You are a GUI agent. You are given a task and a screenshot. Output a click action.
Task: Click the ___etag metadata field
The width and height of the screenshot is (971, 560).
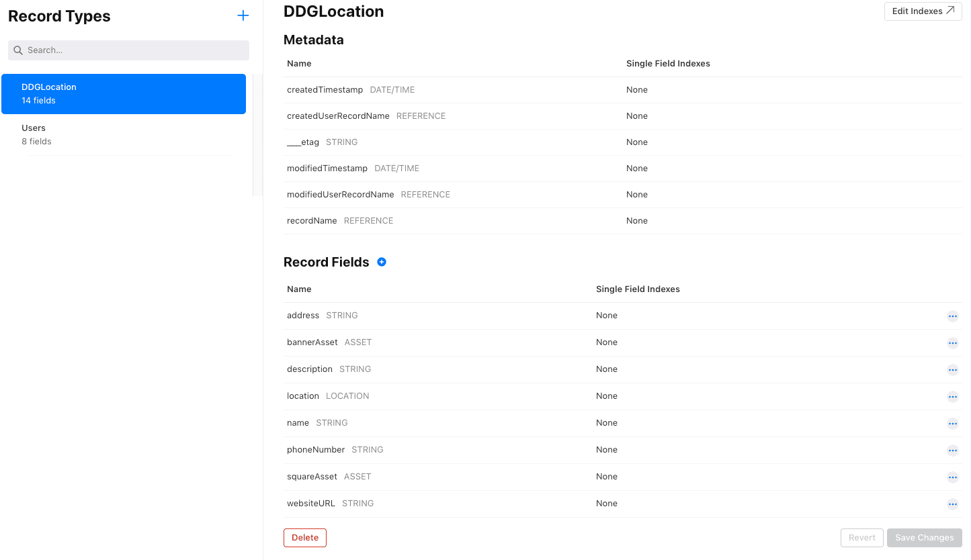(x=303, y=142)
